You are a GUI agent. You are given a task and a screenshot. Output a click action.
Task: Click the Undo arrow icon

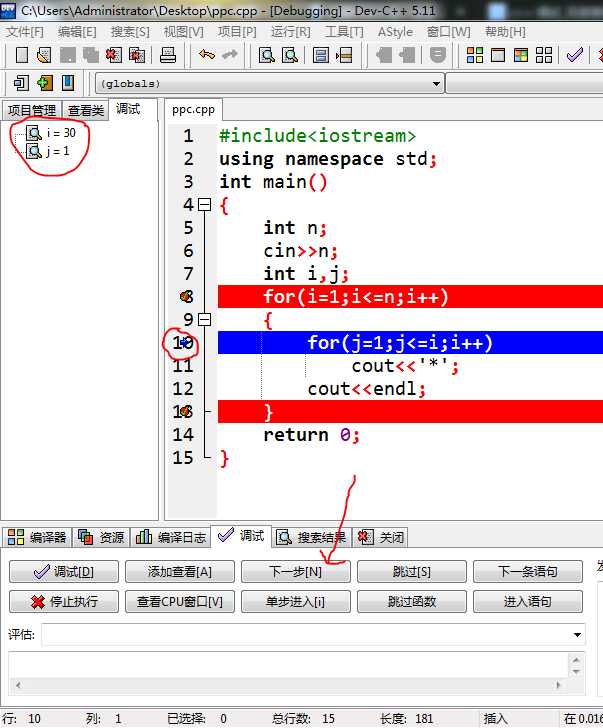(207, 55)
